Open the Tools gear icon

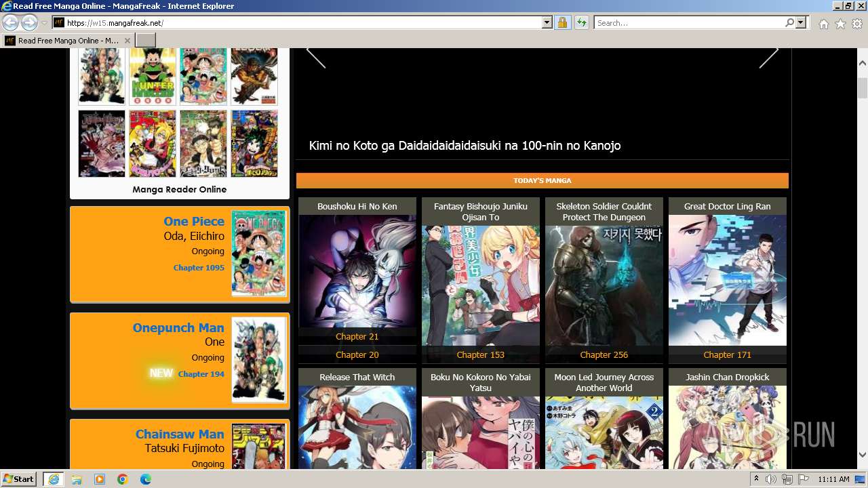(x=857, y=24)
